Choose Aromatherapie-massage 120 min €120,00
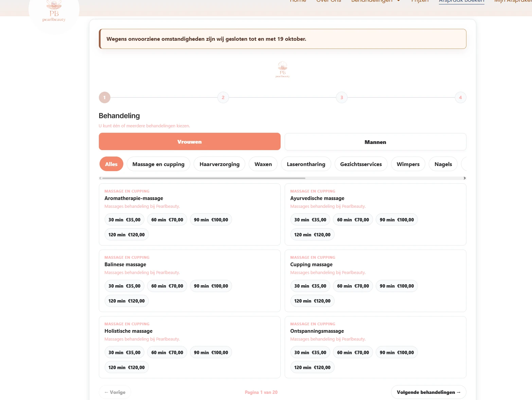 point(126,235)
